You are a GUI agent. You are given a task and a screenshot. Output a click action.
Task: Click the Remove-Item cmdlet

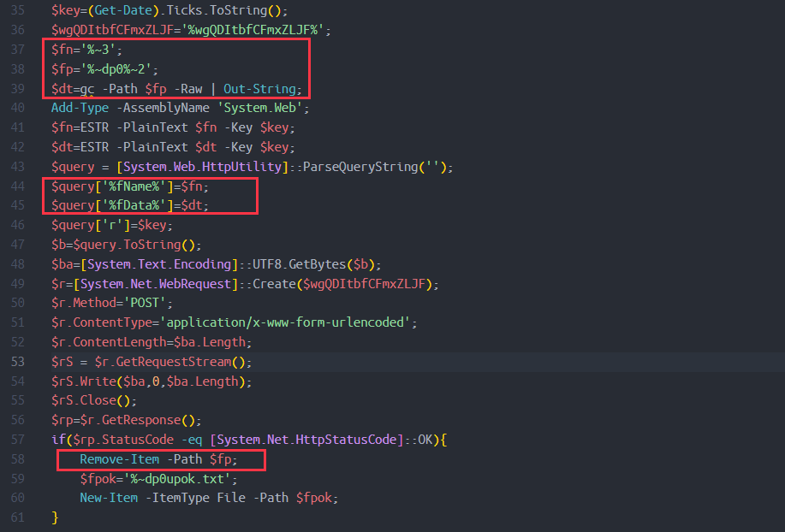120,459
